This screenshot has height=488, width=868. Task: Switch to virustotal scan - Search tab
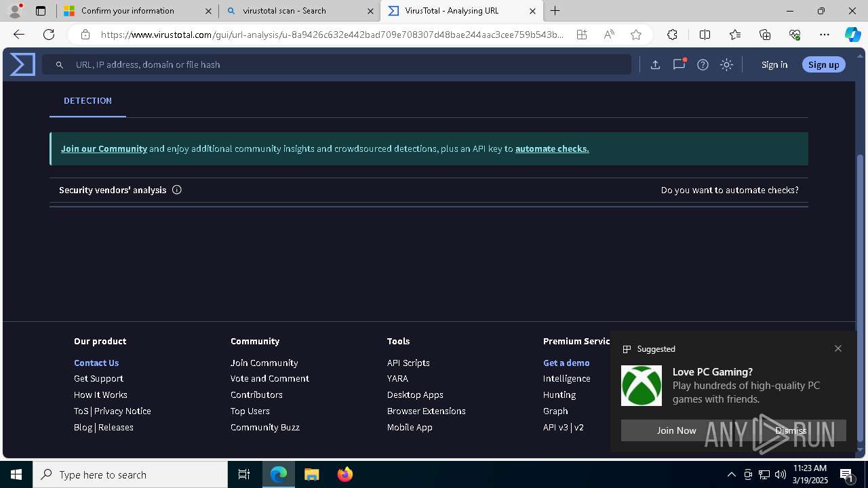click(300, 11)
